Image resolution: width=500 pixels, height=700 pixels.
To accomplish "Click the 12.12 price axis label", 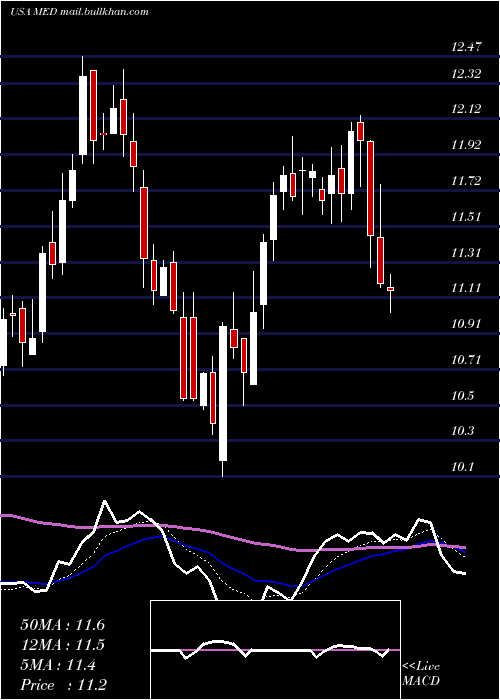I will pos(466,108).
